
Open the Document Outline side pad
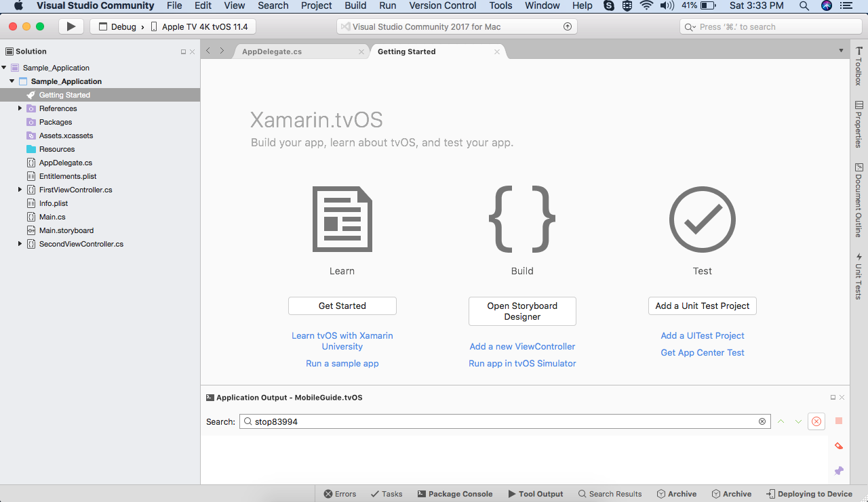click(859, 201)
